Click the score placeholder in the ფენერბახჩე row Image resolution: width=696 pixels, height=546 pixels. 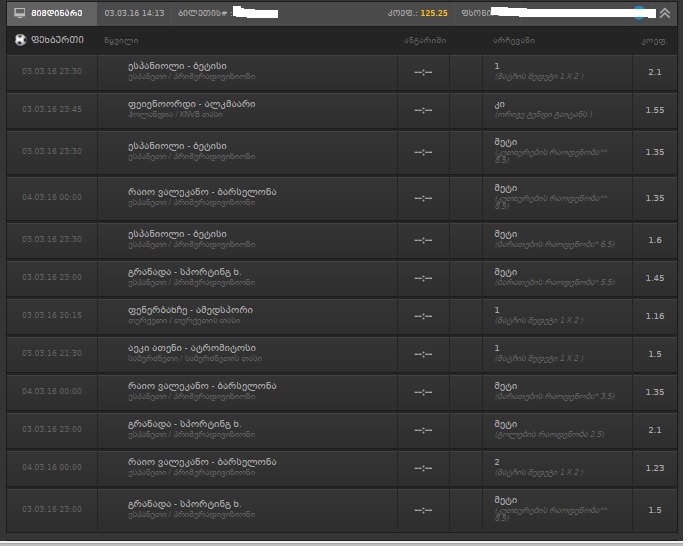click(x=423, y=317)
